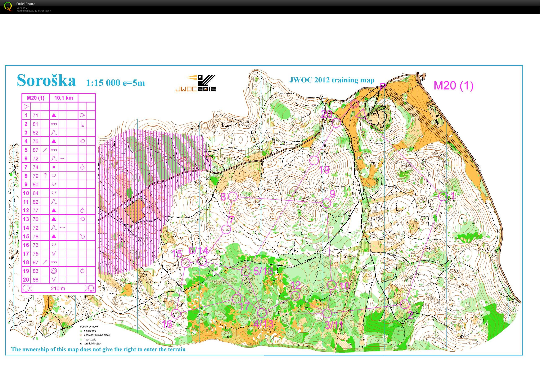540x392 pixels.
Task: Open the matstroeng.se/quickroute/en link
Action: pyautogui.click(x=33, y=11)
